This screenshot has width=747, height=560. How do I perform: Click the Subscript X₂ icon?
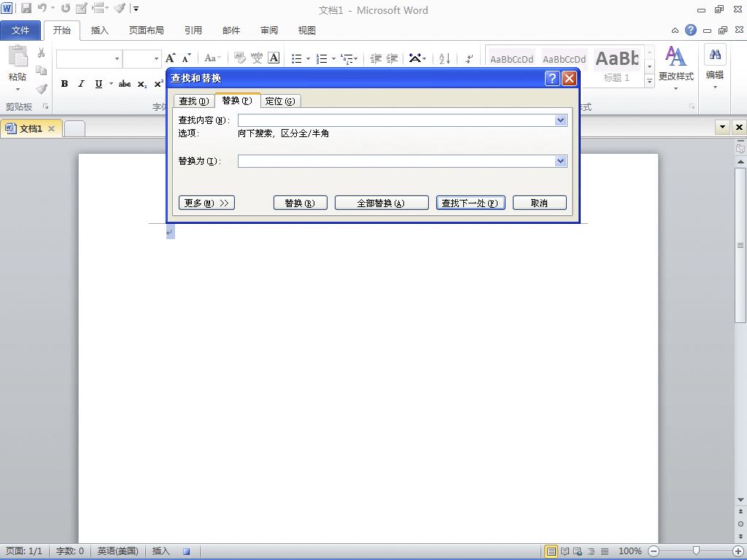(x=142, y=85)
